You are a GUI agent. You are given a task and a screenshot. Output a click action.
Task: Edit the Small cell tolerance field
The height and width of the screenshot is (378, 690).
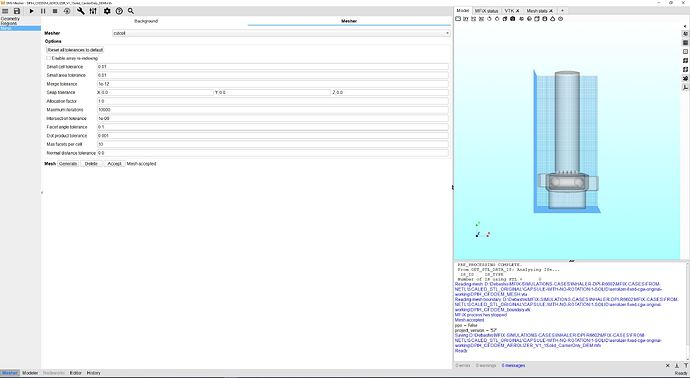click(272, 67)
